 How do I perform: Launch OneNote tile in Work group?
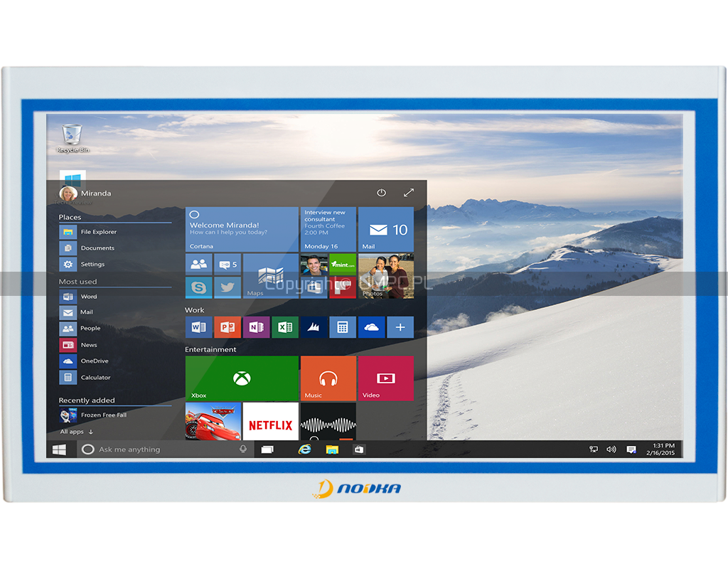tap(256, 327)
